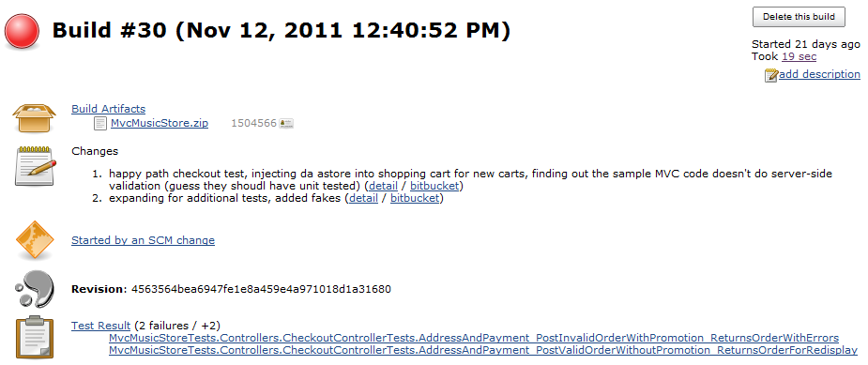Open detail link for added fakes change

click(364, 198)
